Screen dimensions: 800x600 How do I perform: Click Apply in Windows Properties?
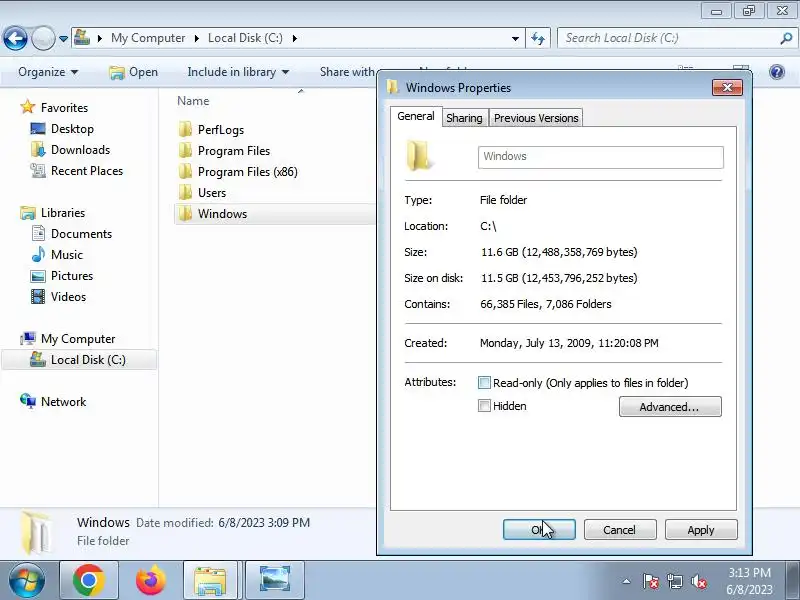[x=701, y=530]
